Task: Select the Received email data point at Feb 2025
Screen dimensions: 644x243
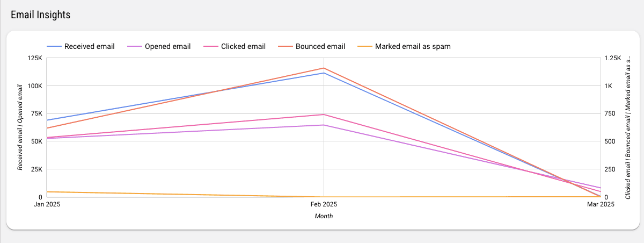Action: (324, 73)
